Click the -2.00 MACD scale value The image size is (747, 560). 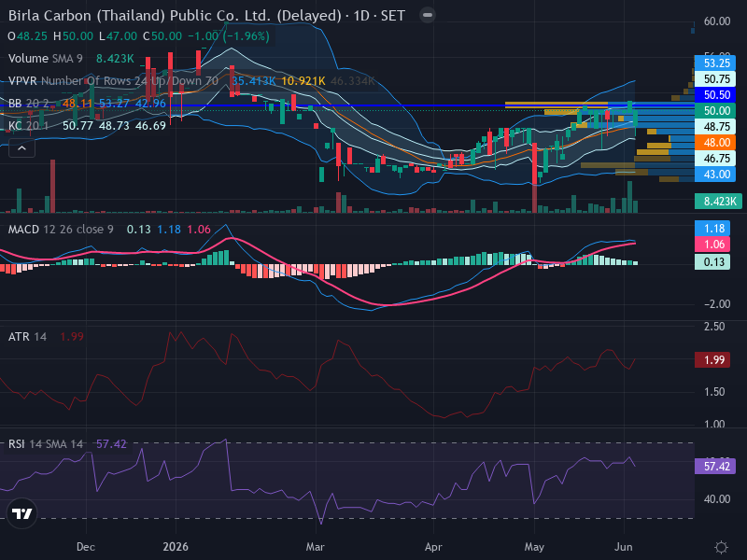click(x=717, y=304)
